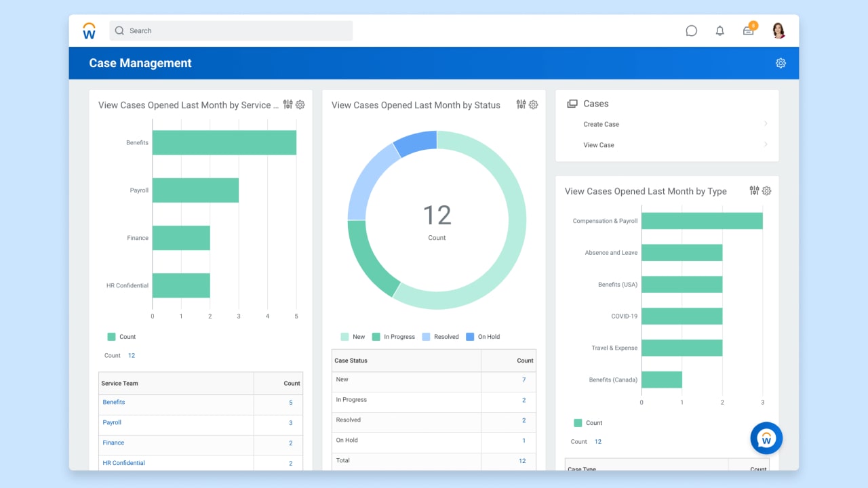This screenshot has height=488, width=868.
Task: Toggle On Hold legend swatch
Action: [470, 336]
